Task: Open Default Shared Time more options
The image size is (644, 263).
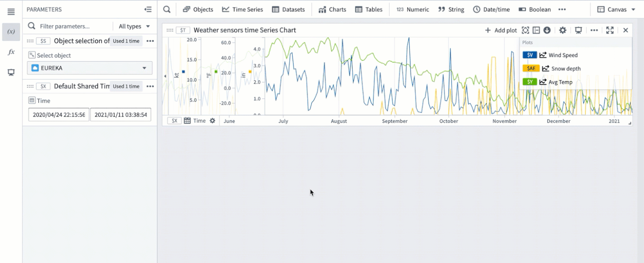Action: point(150,86)
